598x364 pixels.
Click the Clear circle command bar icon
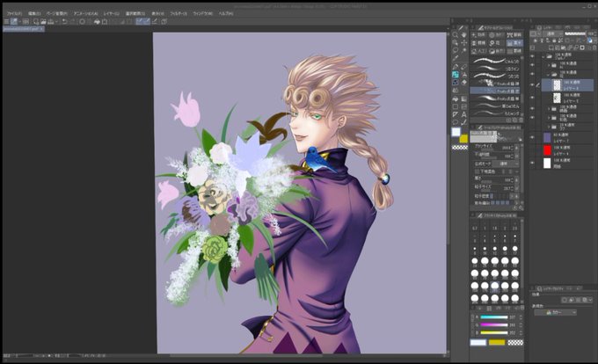point(83,21)
